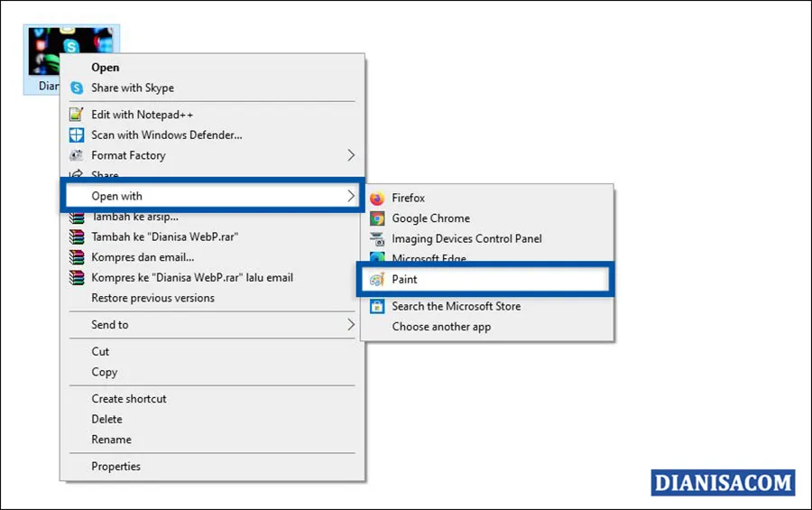Click the Notepad++ icon in context menu

pyautogui.click(x=77, y=115)
